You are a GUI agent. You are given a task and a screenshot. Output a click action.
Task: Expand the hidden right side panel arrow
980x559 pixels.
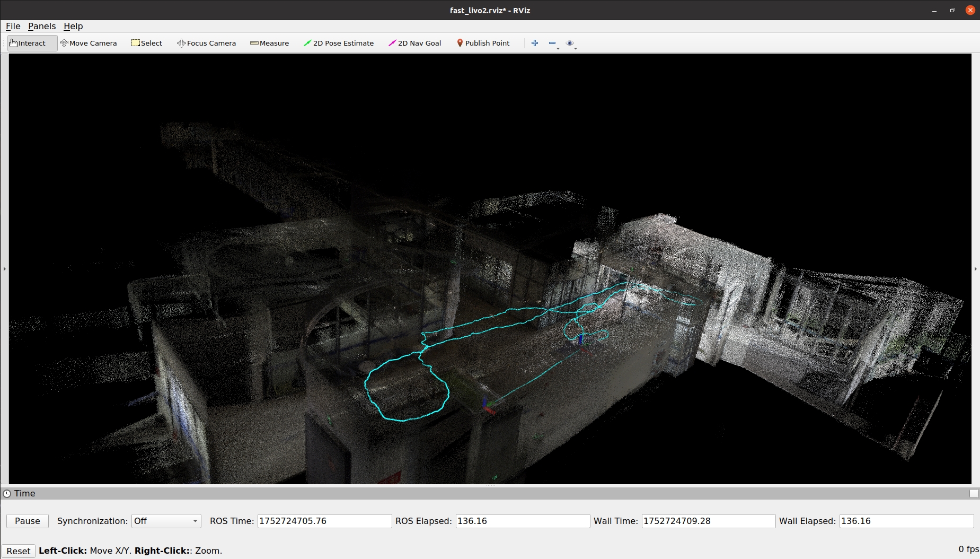[x=975, y=269]
